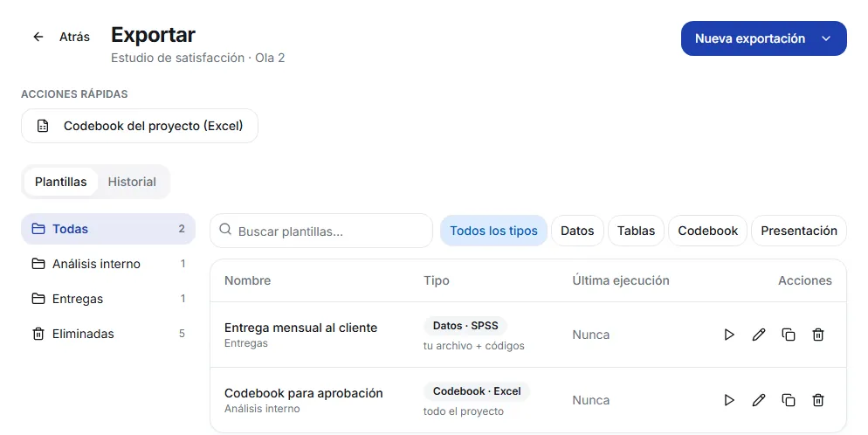Click Análisis interno label under Codebook para aprobación

coord(262,409)
